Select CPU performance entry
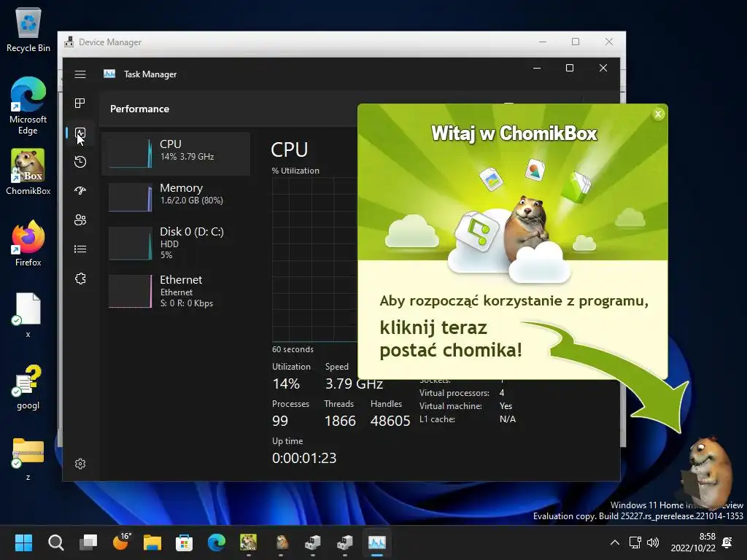Viewport: 747px width, 560px height. pos(176,153)
